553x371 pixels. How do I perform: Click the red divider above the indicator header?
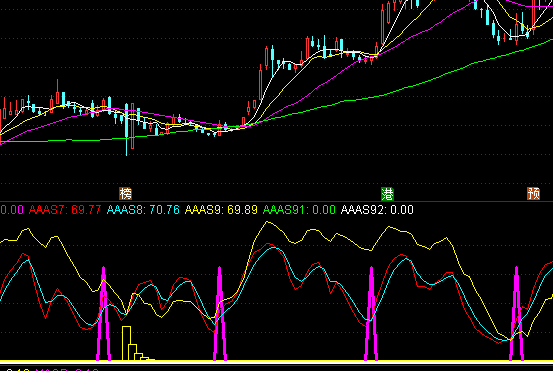pos(276,202)
